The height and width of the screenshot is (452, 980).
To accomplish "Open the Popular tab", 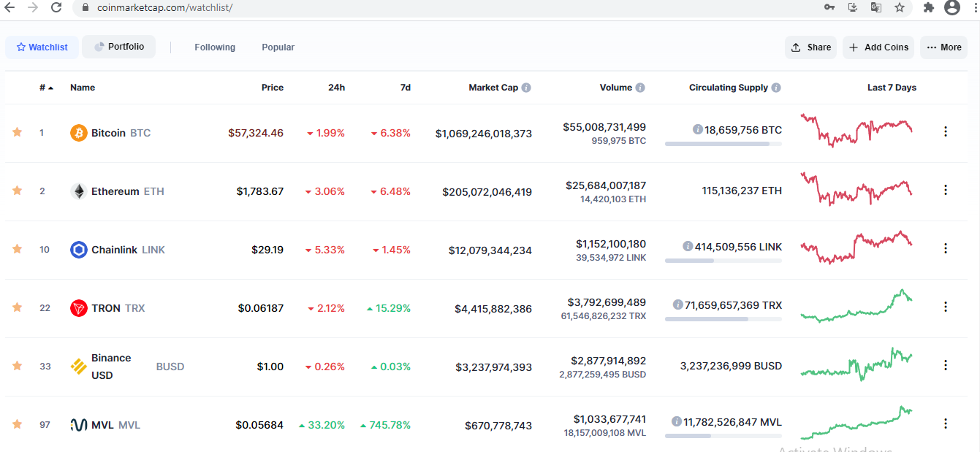I will click(x=278, y=47).
